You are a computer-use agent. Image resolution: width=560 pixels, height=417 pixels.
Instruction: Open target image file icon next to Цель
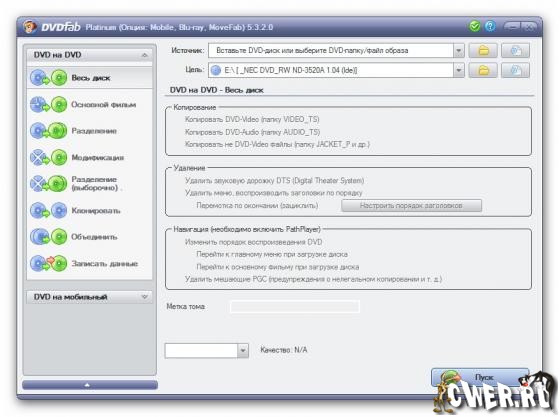(515, 70)
